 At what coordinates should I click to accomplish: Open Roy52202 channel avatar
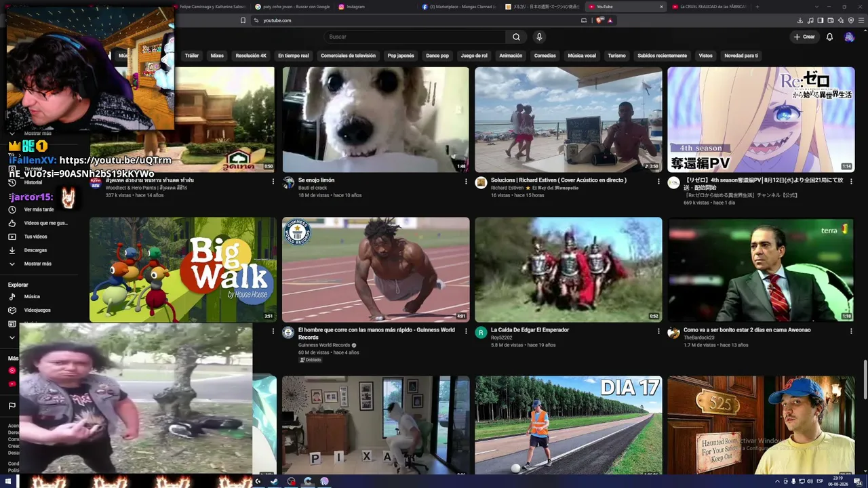tap(481, 332)
